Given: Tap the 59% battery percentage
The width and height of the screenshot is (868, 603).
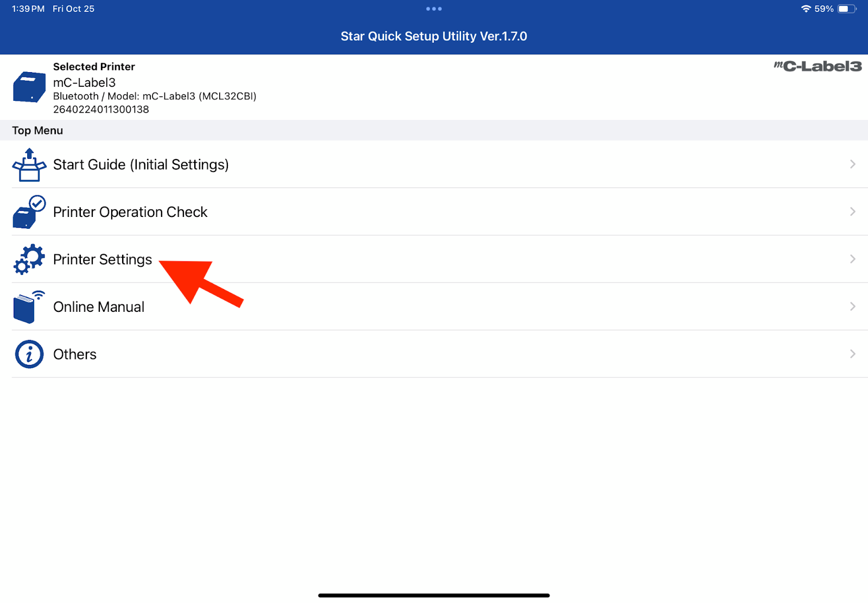Looking at the screenshot, I should coord(824,9).
